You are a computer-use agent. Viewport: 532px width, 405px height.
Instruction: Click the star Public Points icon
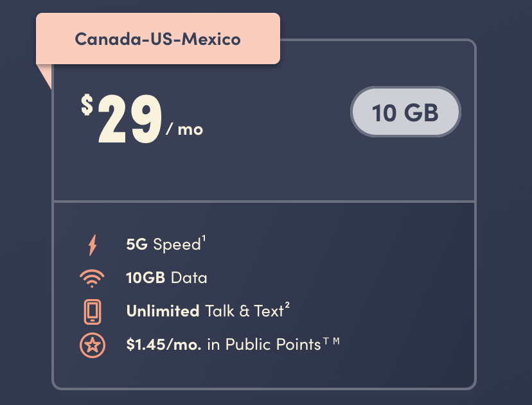pos(93,345)
